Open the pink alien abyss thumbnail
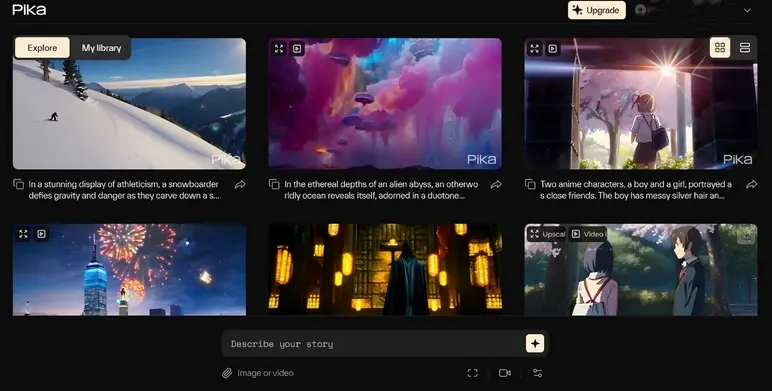The image size is (772, 391). pyautogui.click(x=385, y=103)
